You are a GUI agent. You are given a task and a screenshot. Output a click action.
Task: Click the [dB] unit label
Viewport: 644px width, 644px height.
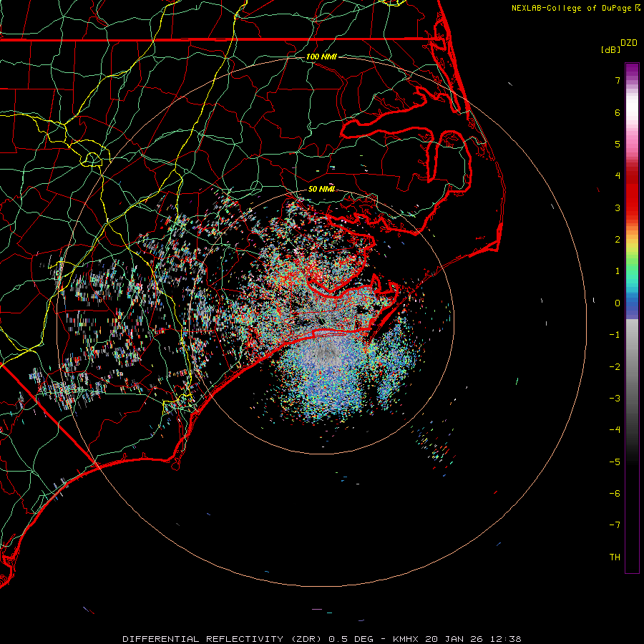click(610, 49)
